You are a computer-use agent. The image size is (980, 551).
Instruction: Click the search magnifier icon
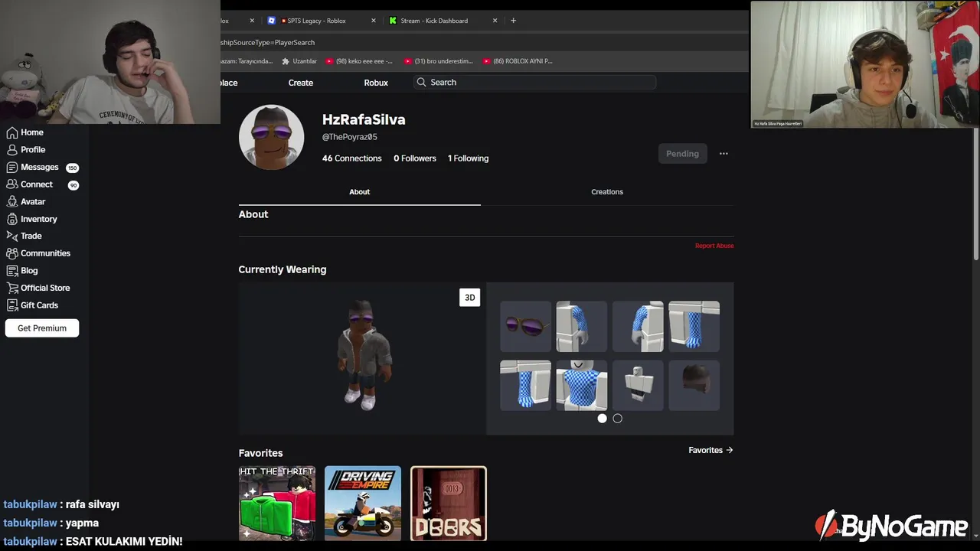point(421,82)
